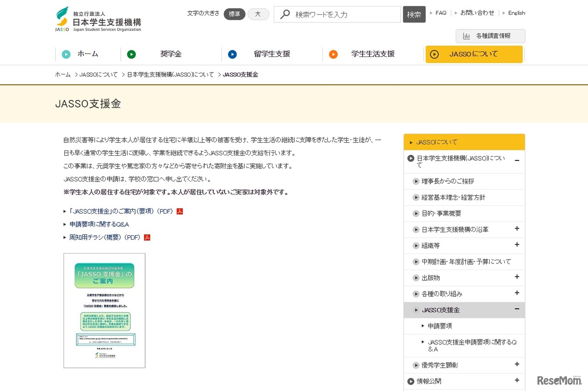Click the PDF icon beside ご案内(要項)
Image resolution: width=588 pixels, height=391 pixels.
coord(180,211)
